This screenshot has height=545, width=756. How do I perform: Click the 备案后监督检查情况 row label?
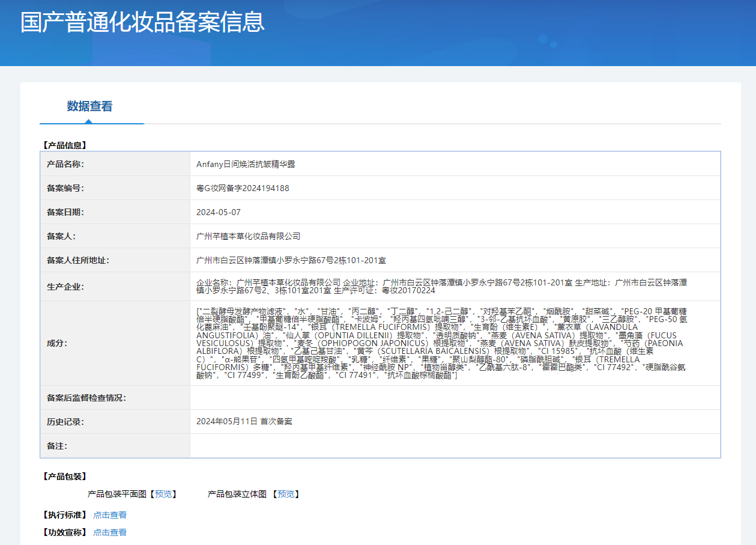pos(86,398)
